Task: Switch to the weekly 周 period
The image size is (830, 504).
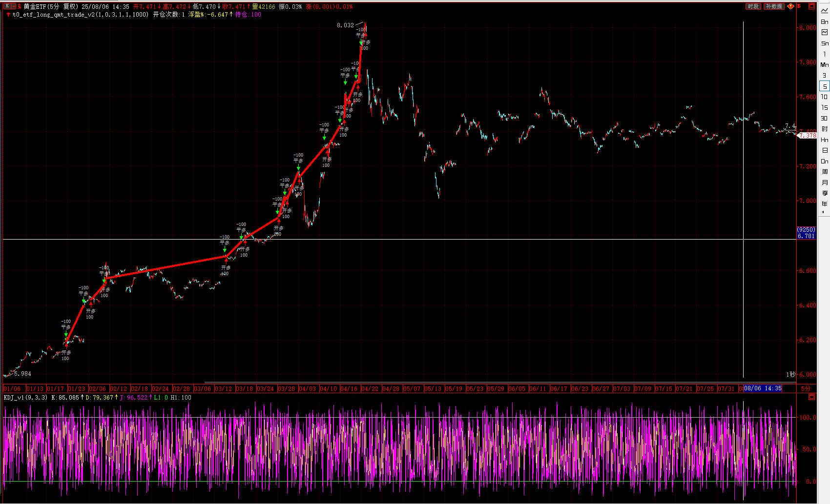Action: 825,172
